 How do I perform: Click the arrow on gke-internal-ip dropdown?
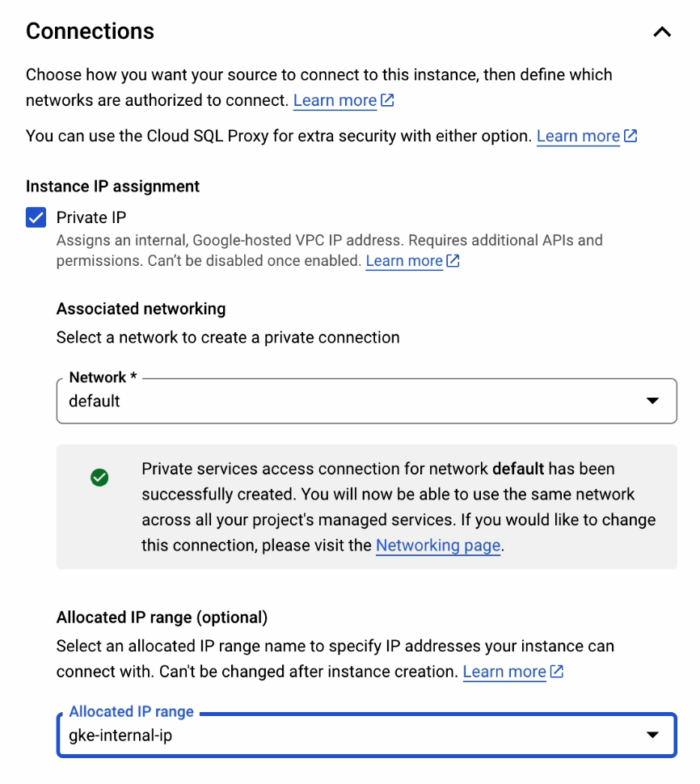pyautogui.click(x=652, y=736)
